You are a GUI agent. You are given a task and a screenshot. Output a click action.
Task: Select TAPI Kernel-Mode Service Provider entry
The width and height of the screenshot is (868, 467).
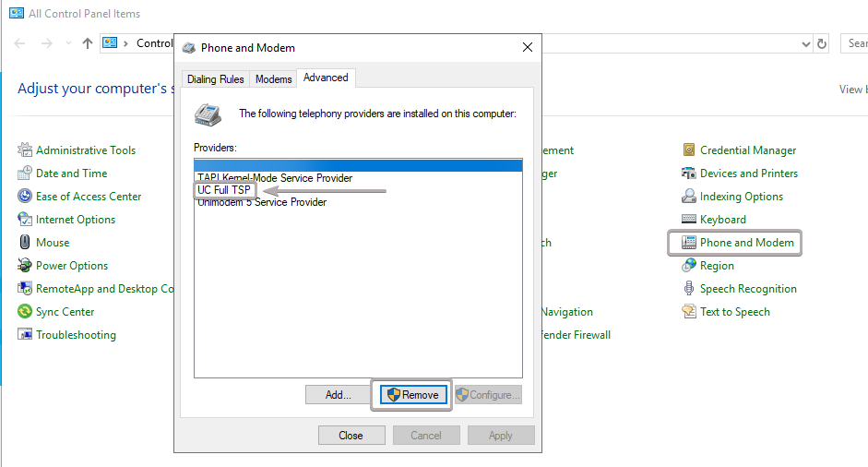click(x=274, y=178)
